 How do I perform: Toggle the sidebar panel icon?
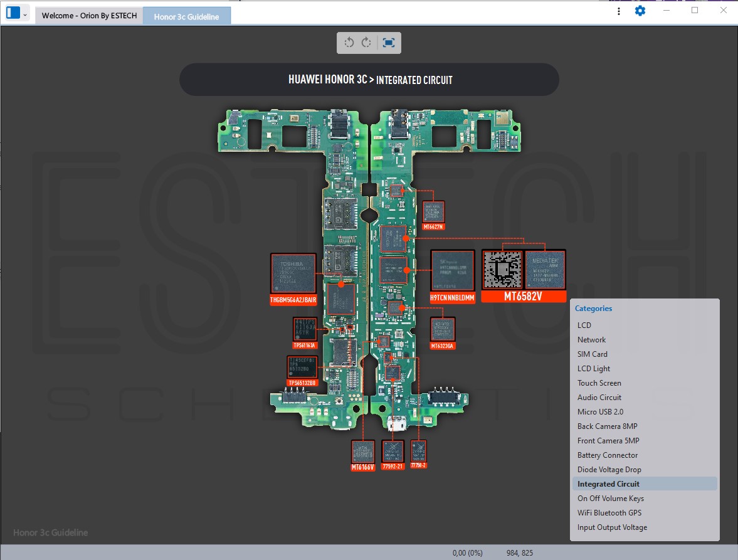click(x=13, y=13)
